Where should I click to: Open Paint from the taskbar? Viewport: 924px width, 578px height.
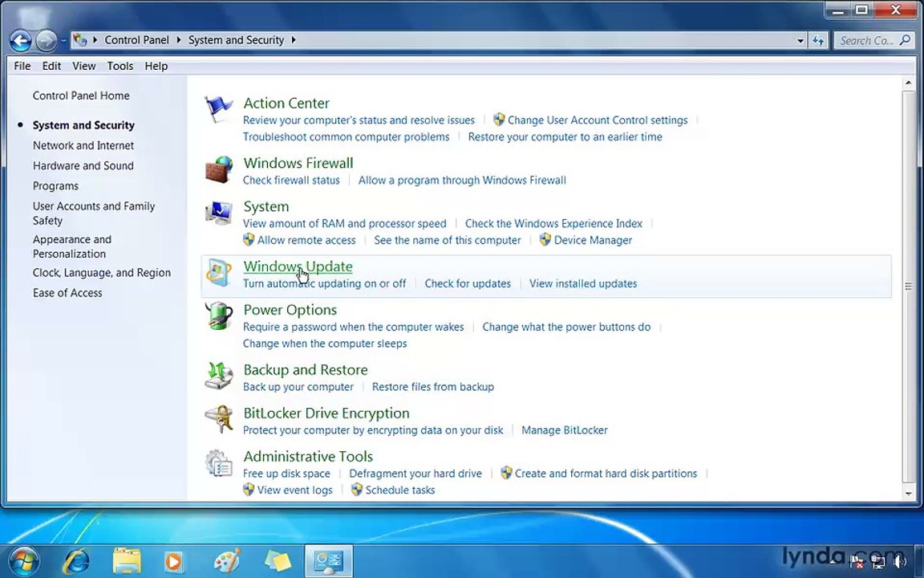[x=227, y=561]
